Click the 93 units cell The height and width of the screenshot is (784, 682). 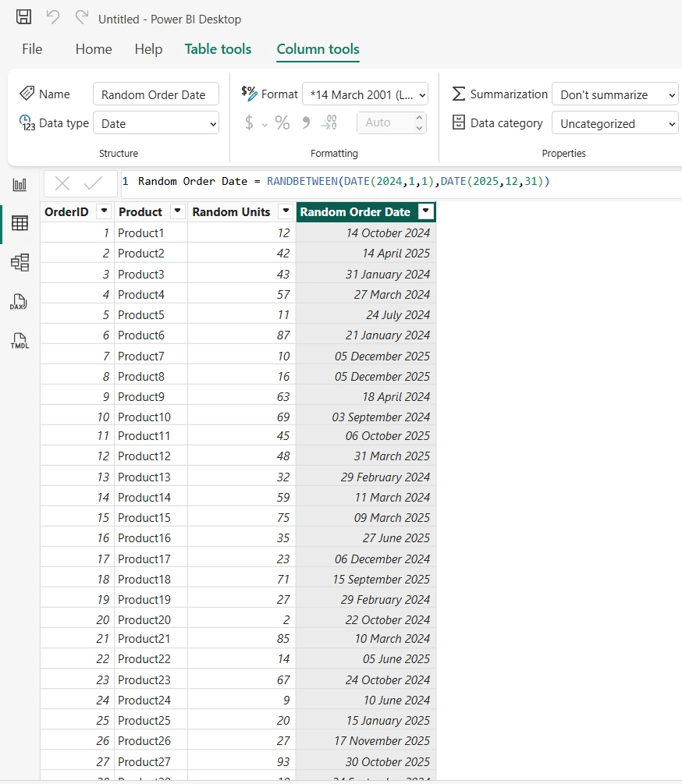(241, 761)
